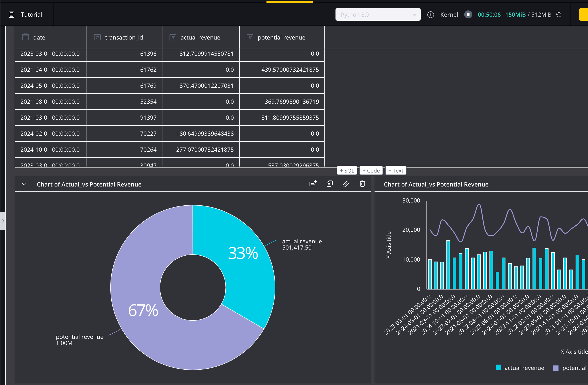
Task: Delete the chart via trash icon
Action: click(x=362, y=184)
